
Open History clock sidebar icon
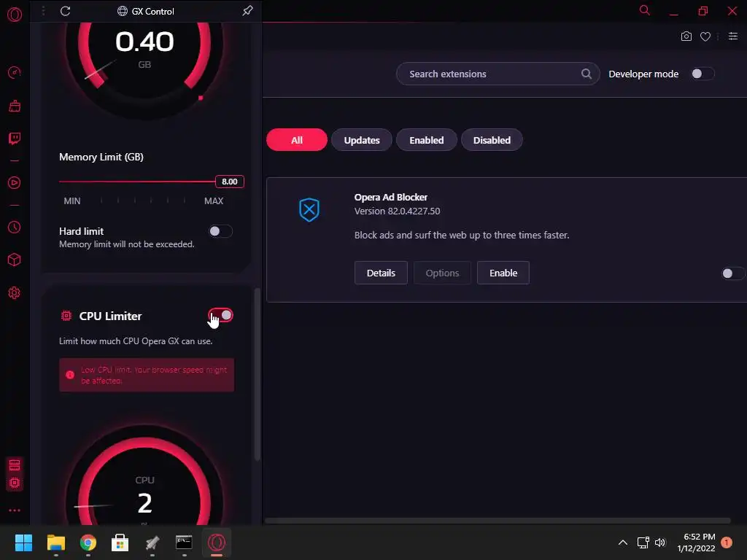pyautogui.click(x=15, y=227)
